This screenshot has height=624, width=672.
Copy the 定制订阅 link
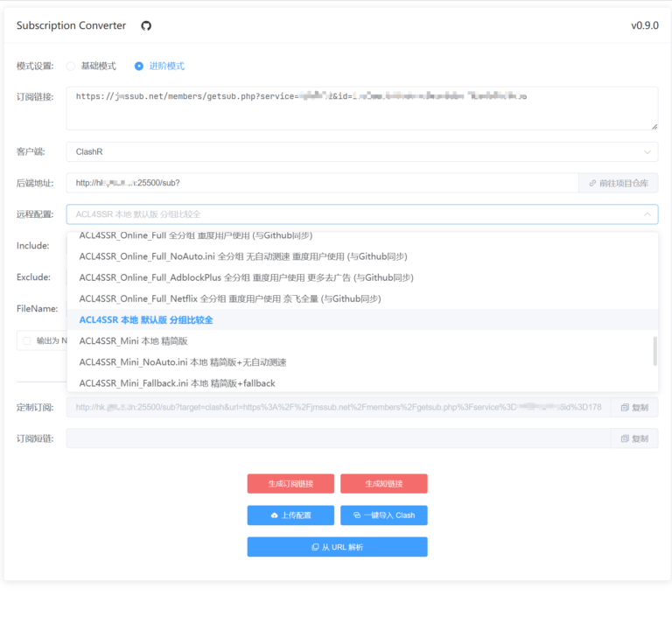coord(634,407)
